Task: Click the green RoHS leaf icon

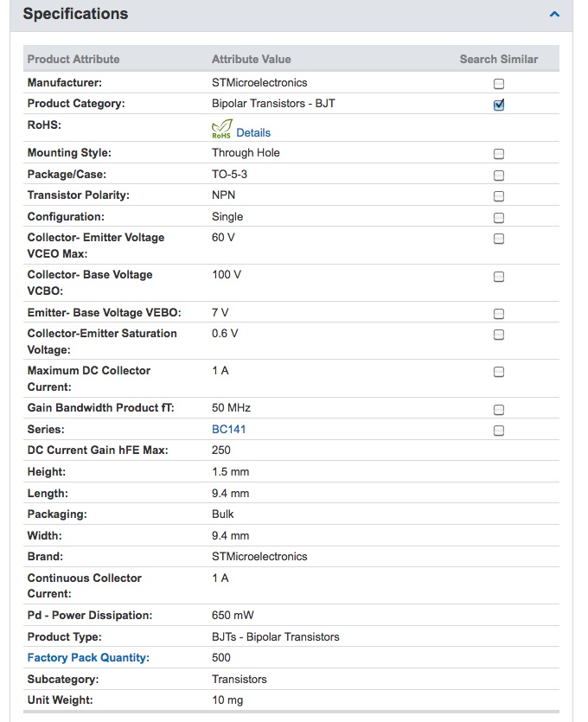Action: pyautogui.click(x=221, y=130)
